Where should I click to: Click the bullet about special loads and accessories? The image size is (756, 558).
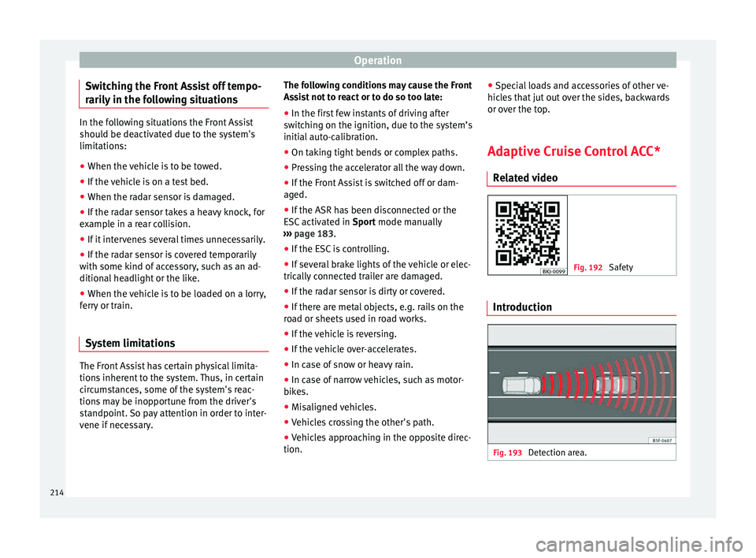pos(579,98)
